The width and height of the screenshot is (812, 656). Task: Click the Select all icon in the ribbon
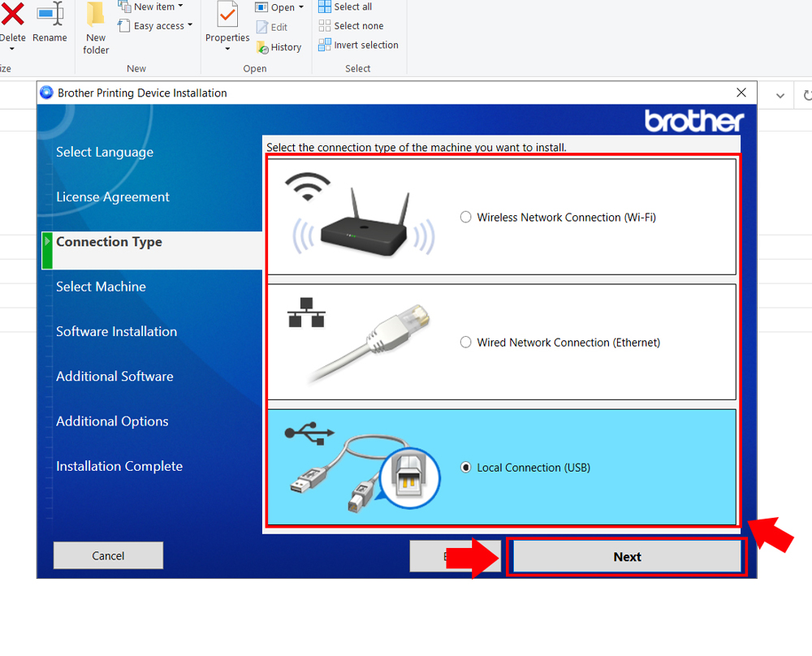[324, 6]
